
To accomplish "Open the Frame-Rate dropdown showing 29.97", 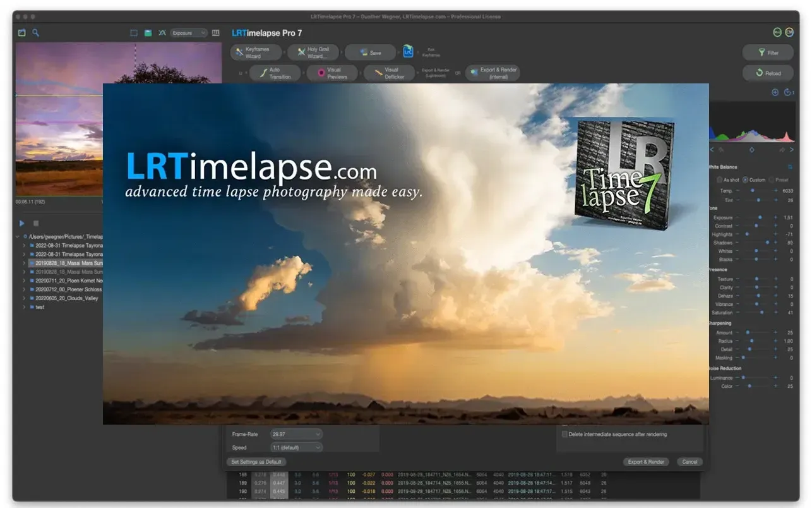I will (296, 434).
